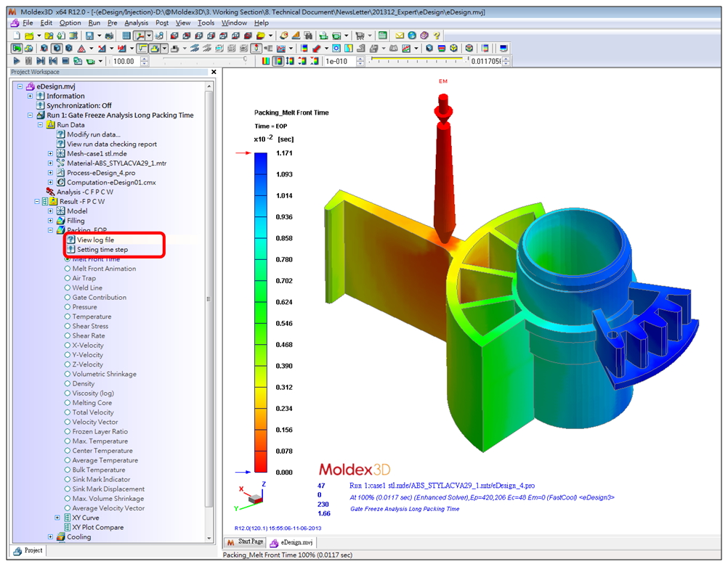
Task: Open the Analysis menu
Action: click(136, 23)
